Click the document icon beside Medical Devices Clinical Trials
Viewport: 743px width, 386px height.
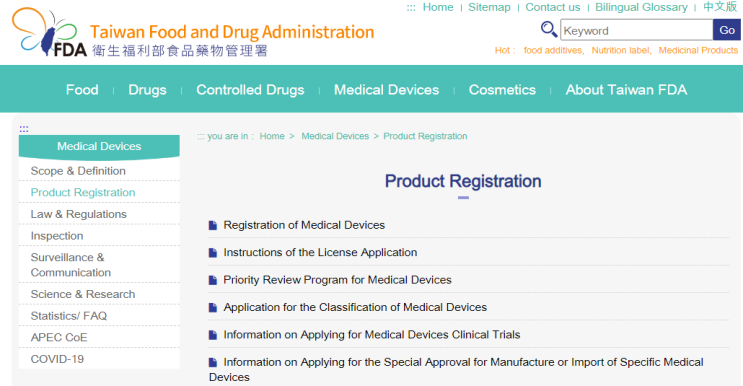[213, 335]
